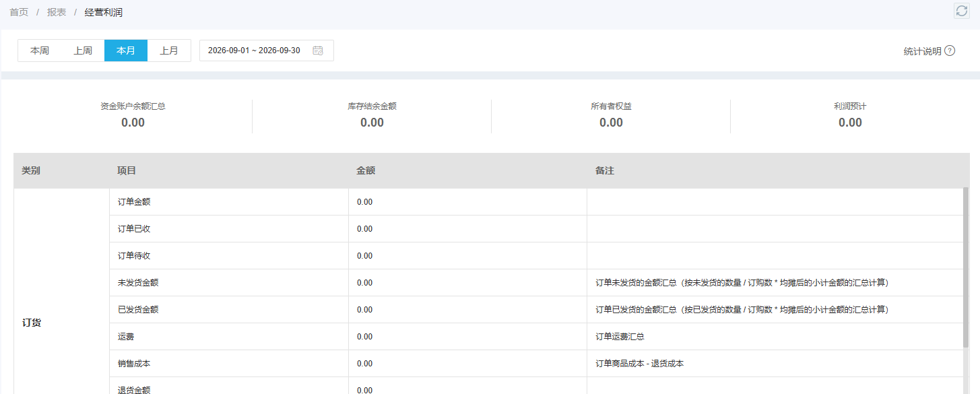Click the refresh icon at top right
Image resolution: width=980 pixels, height=394 pixels.
[x=961, y=10]
